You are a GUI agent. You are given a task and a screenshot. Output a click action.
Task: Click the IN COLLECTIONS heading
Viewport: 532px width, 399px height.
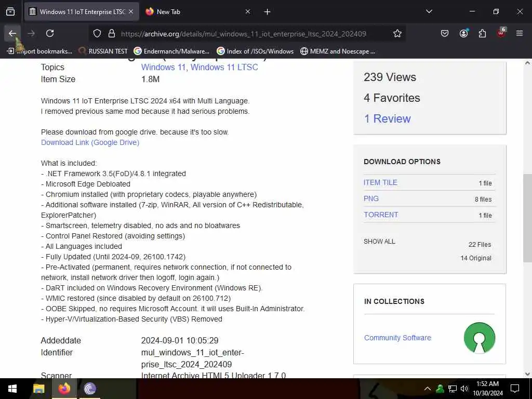pos(394,302)
